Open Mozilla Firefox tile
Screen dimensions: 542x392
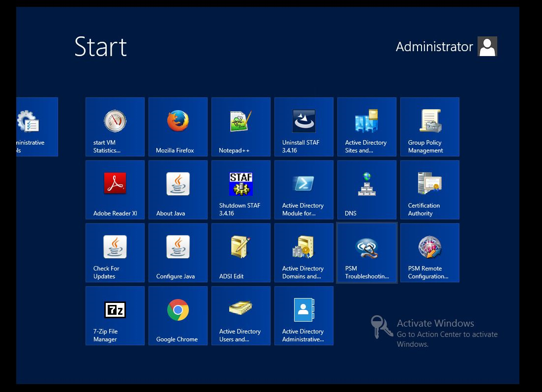click(178, 127)
